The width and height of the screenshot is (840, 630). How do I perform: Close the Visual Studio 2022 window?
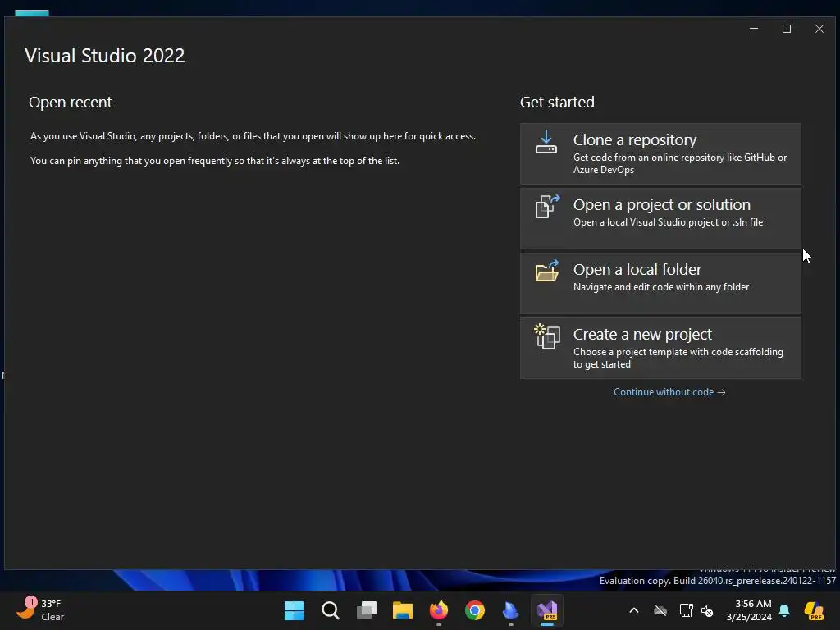point(819,29)
